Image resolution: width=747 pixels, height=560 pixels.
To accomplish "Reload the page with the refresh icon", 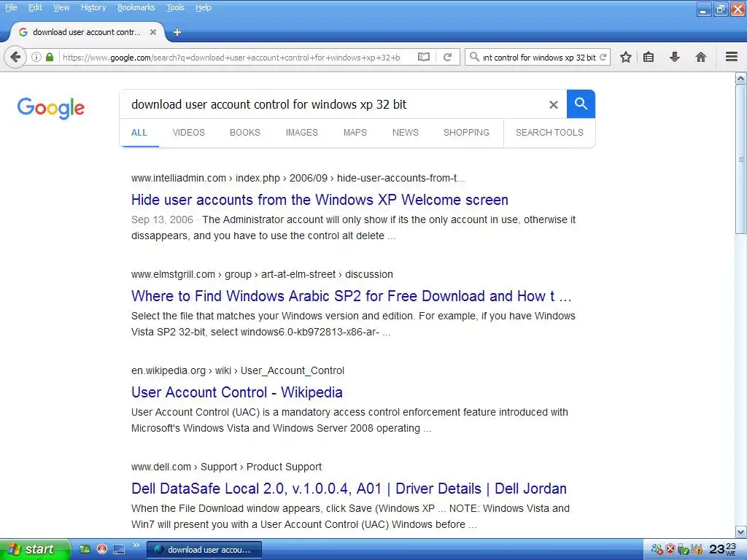I will (447, 57).
